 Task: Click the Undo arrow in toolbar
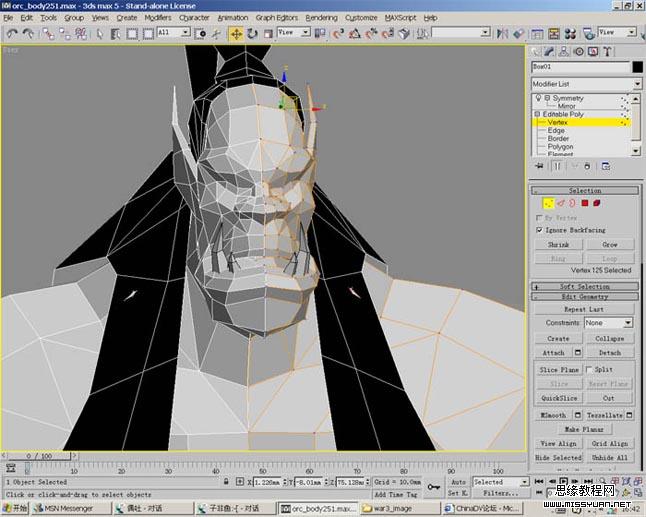coord(12,33)
